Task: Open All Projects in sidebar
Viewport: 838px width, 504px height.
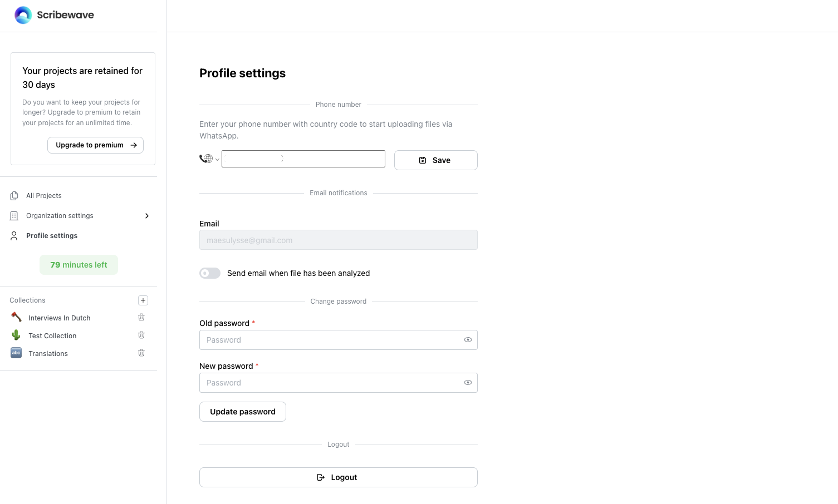Action: tap(44, 196)
